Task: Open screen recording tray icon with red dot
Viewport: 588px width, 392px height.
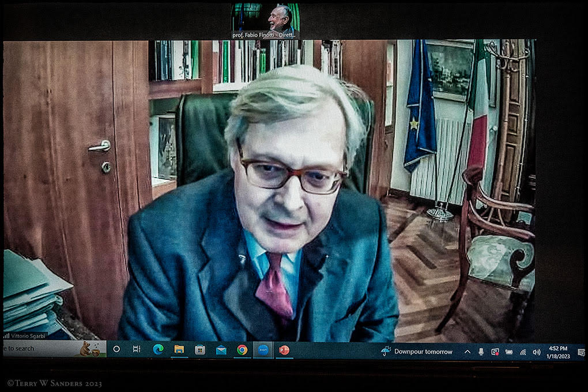Action: tap(495, 352)
